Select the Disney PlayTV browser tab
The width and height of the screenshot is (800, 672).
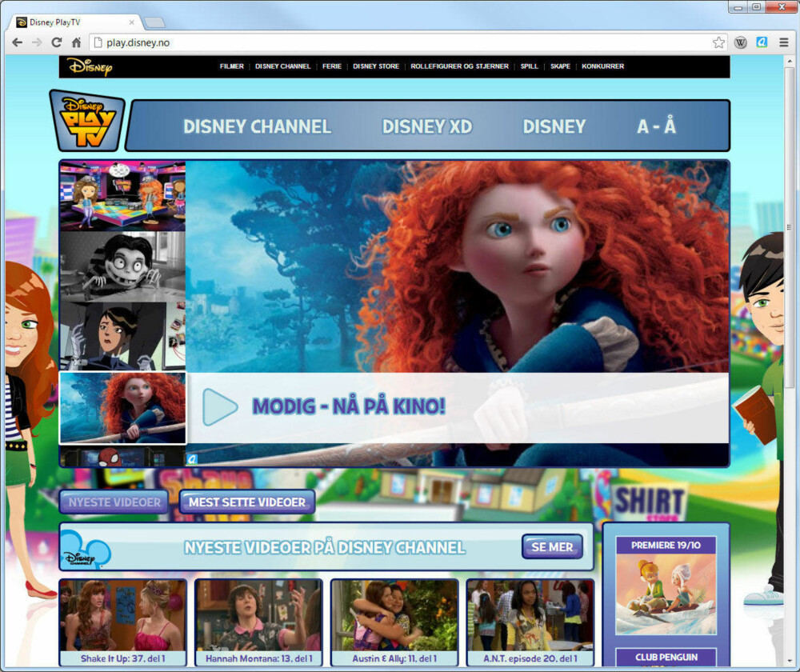pyautogui.click(x=75, y=22)
